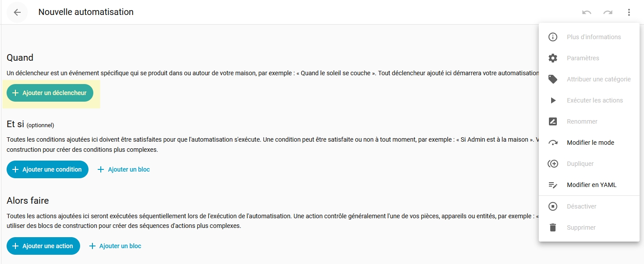Click the Renommer pencil icon
This screenshot has width=644, height=264.
(x=553, y=121)
